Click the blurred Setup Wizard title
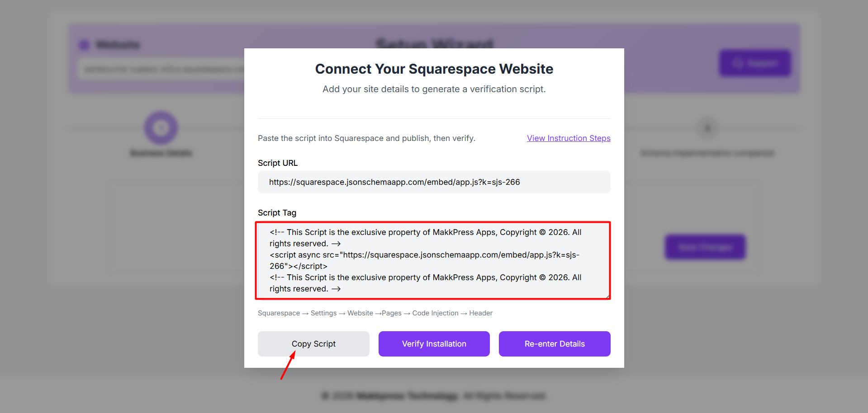Image resolution: width=868 pixels, height=413 pixels. [434, 44]
